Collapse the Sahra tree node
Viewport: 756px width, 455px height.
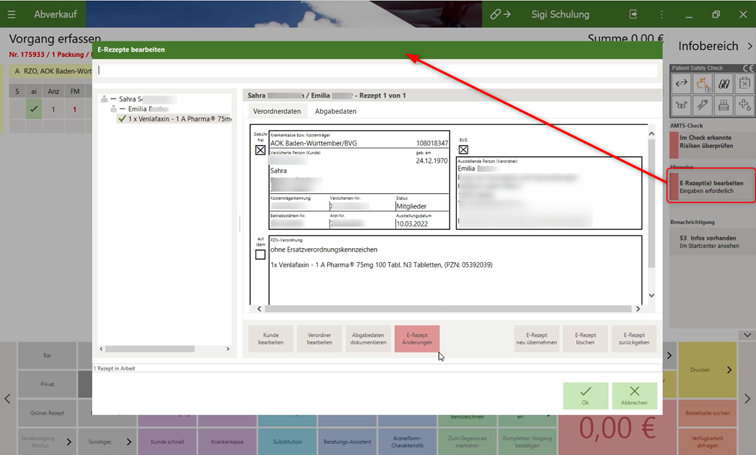113,99
